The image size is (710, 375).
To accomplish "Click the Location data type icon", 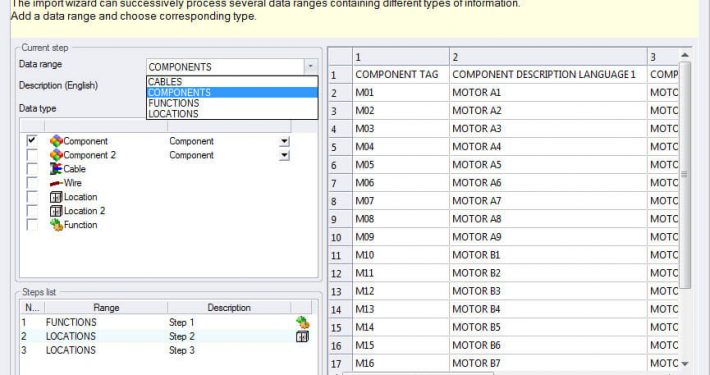I will [56, 197].
